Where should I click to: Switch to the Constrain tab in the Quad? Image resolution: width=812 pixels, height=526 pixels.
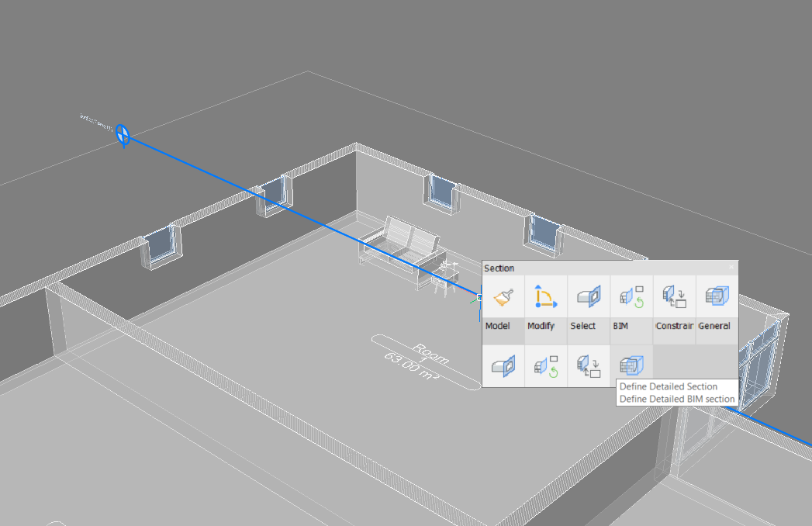(x=674, y=327)
